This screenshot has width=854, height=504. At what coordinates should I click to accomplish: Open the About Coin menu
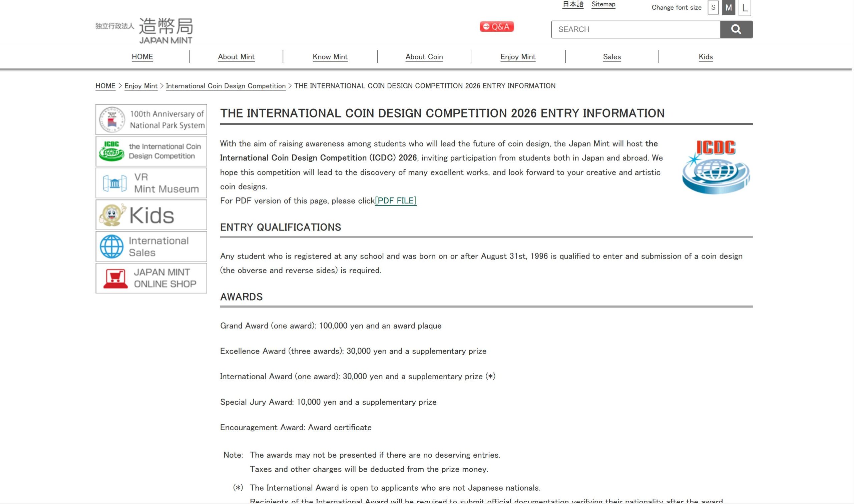[x=424, y=57]
